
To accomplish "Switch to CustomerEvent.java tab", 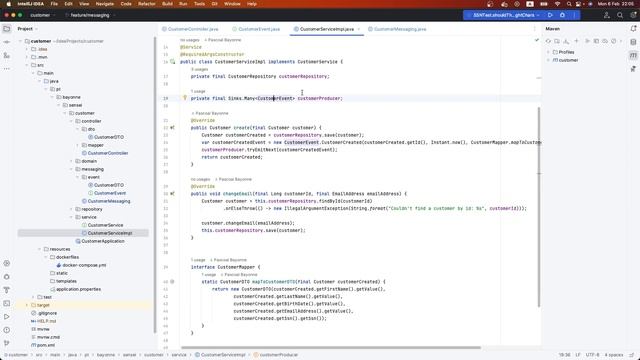I will (x=256, y=29).
